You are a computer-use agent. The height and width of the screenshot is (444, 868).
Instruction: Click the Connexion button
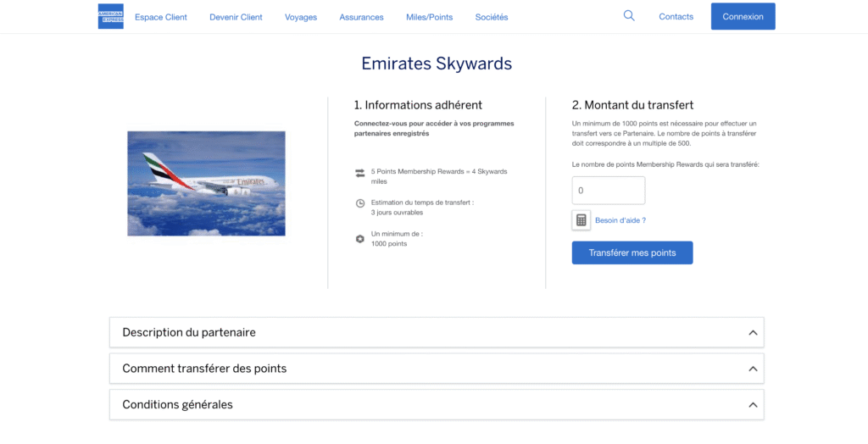743,17
